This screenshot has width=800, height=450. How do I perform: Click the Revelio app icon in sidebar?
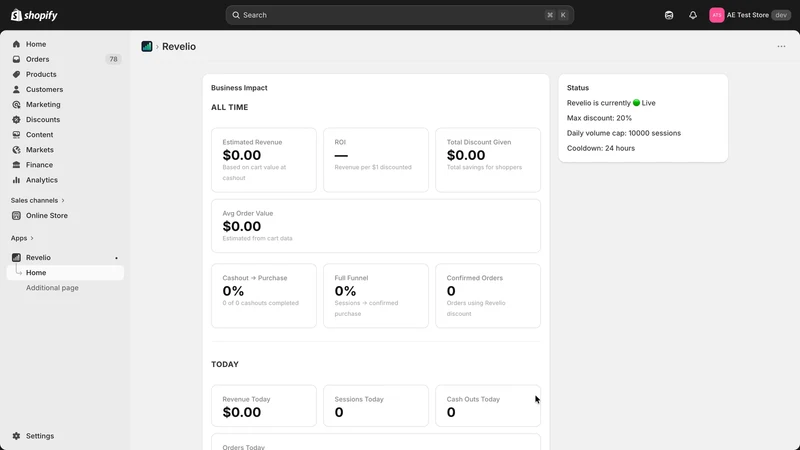(16, 258)
